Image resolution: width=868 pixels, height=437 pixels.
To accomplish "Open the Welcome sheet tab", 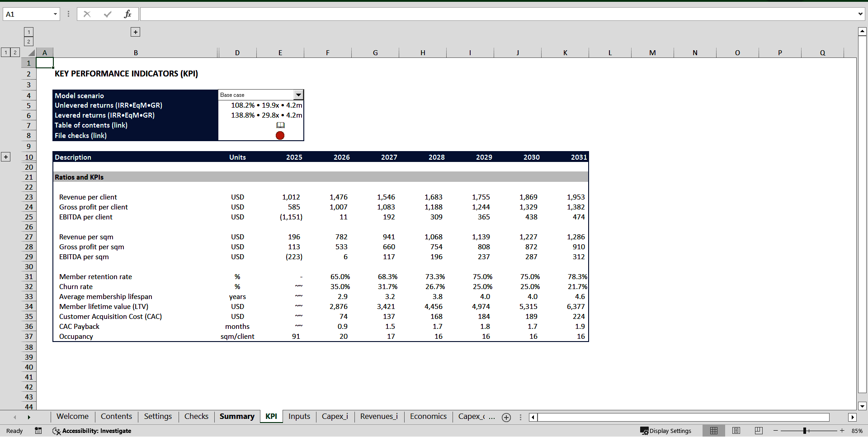I will point(72,417).
